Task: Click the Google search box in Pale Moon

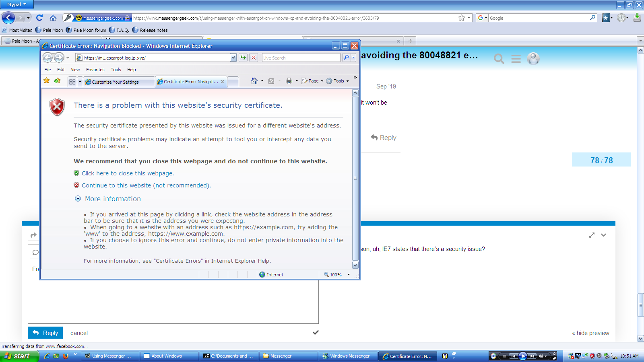Action: pyautogui.click(x=539, y=18)
